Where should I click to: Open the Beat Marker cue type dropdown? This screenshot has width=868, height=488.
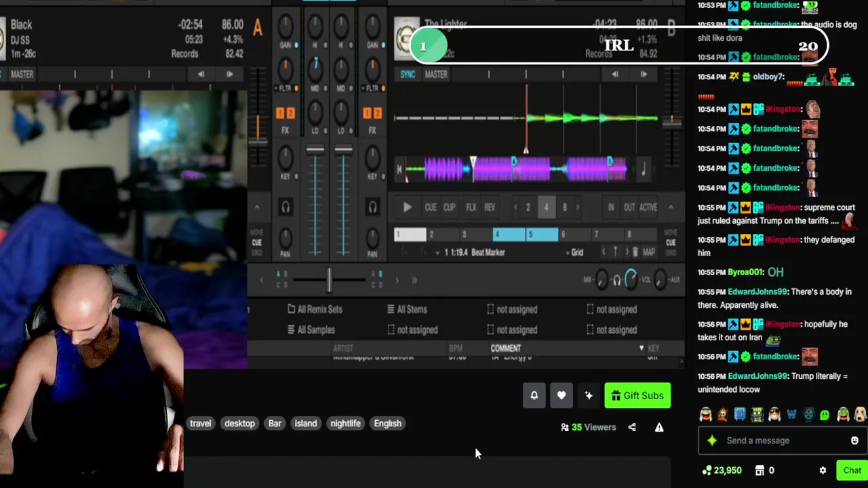pos(437,252)
